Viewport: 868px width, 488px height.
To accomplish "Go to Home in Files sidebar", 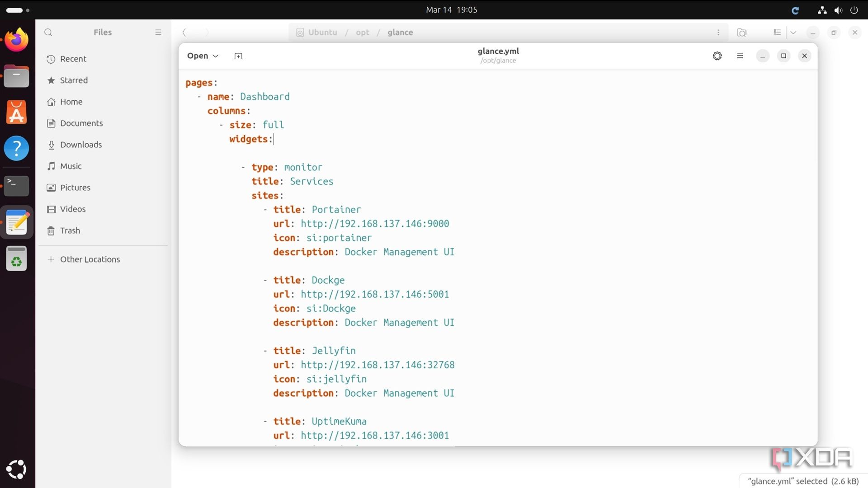I will pos(103,102).
